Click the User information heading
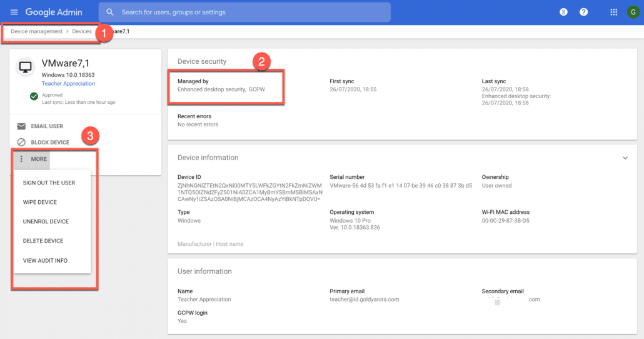Screen dimensions: 644x339 [x=204, y=271]
